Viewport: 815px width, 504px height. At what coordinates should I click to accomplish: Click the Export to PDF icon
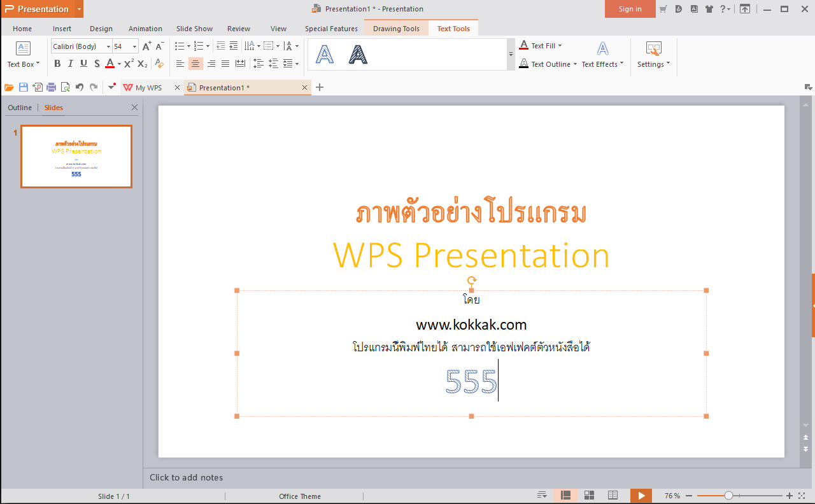(38, 87)
